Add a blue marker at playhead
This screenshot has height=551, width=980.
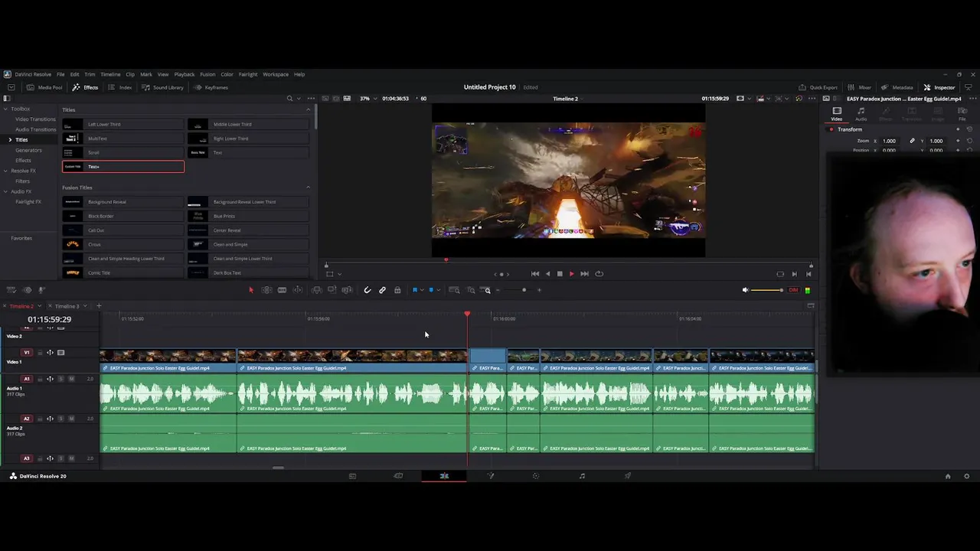click(x=431, y=290)
